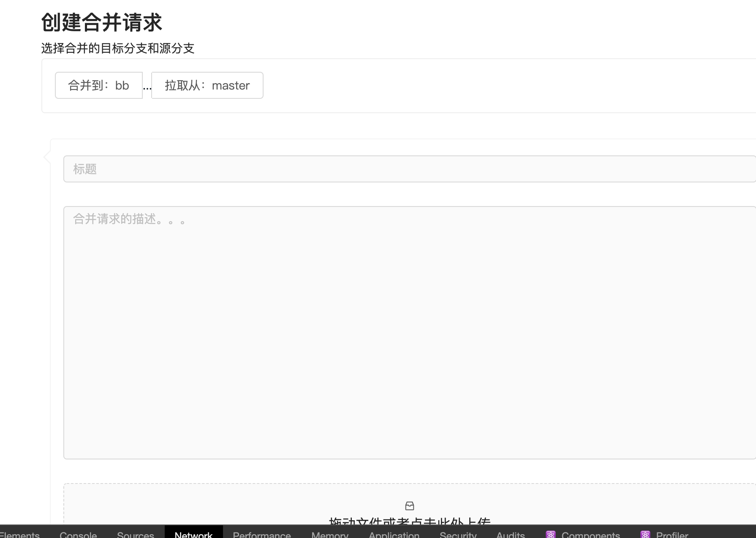The image size is (756, 538).
Task: Open the 合并到 bb branch selector
Action: pyautogui.click(x=99, y=85)
